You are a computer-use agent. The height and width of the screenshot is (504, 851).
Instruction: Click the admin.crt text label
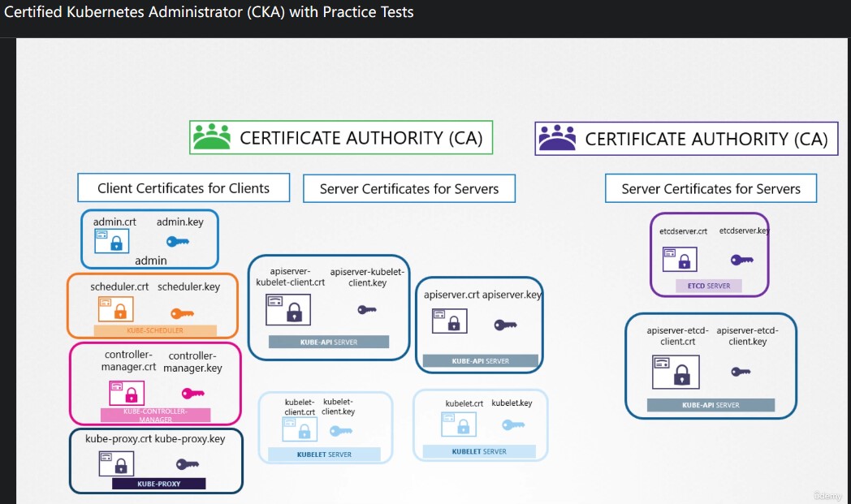point(114,222)
